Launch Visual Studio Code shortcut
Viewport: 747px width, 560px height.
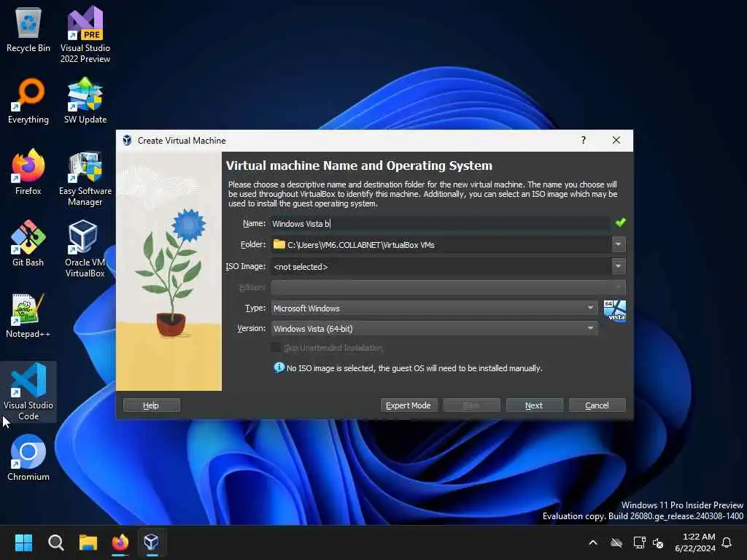(28, 392)
